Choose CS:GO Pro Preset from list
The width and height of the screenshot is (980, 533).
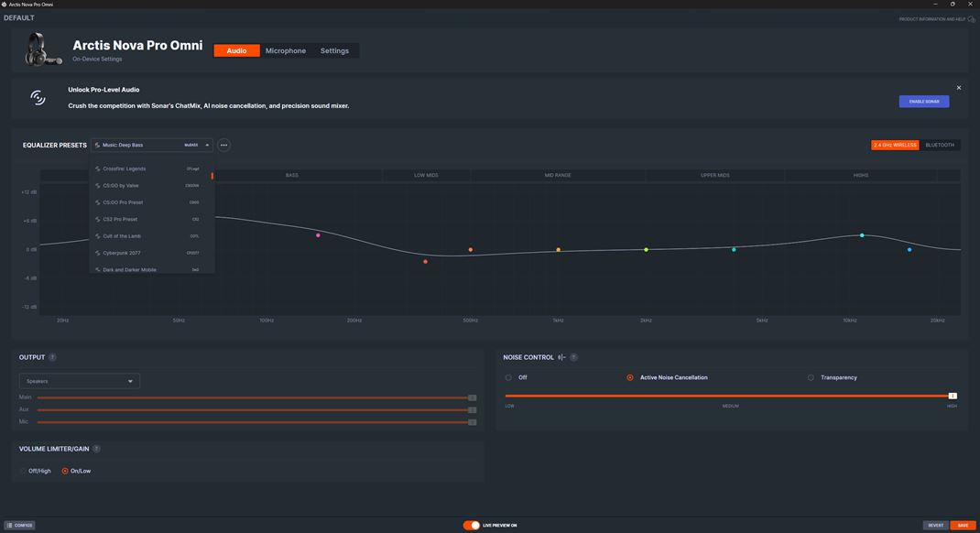click(x=152, y=202)
